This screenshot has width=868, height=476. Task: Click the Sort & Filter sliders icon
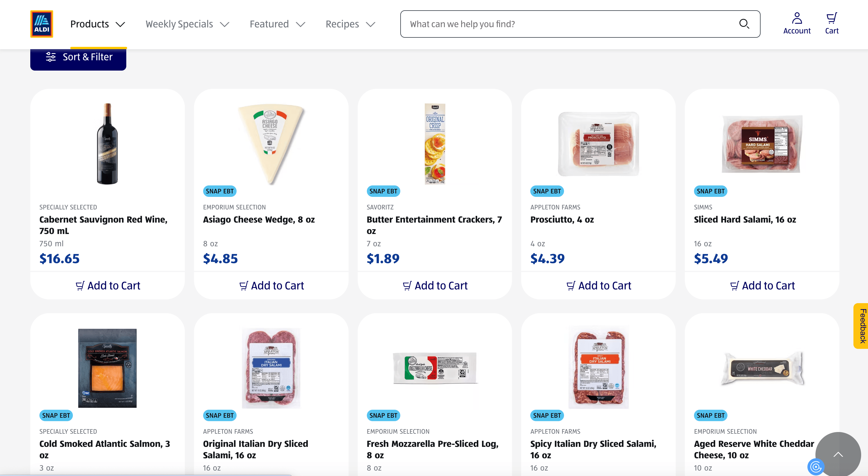click(51, 57)
